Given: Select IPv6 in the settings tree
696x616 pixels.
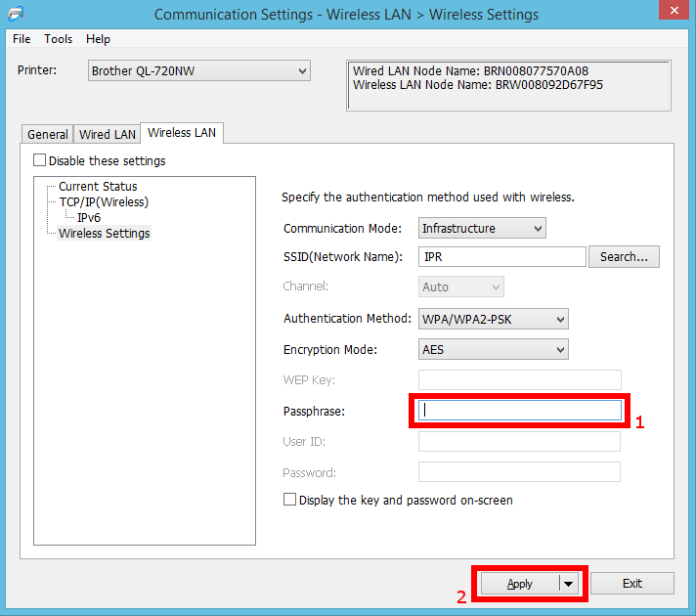Looking at the screenshot, I should coord(89,217).
